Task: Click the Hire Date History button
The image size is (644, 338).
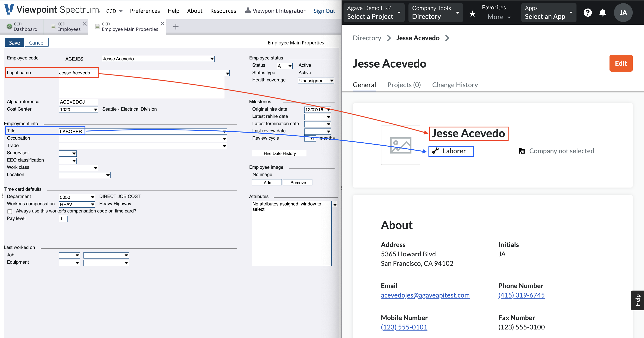Action: (x=279, y=153)
